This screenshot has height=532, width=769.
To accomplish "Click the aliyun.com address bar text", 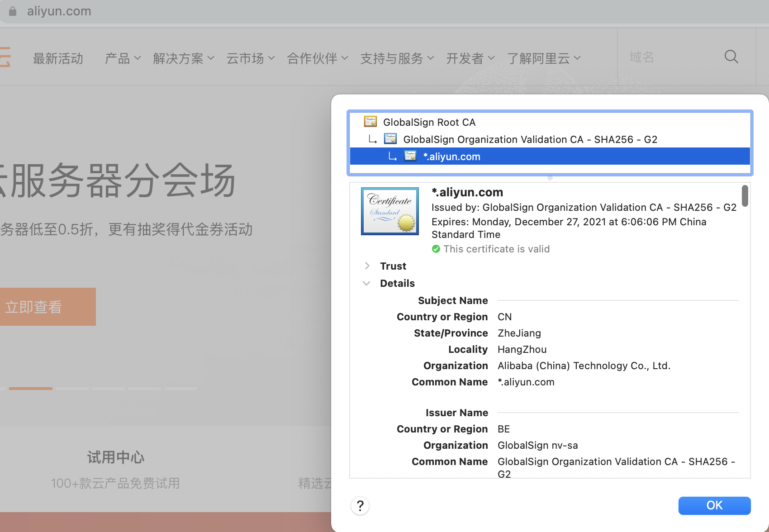I will point(59,11).
